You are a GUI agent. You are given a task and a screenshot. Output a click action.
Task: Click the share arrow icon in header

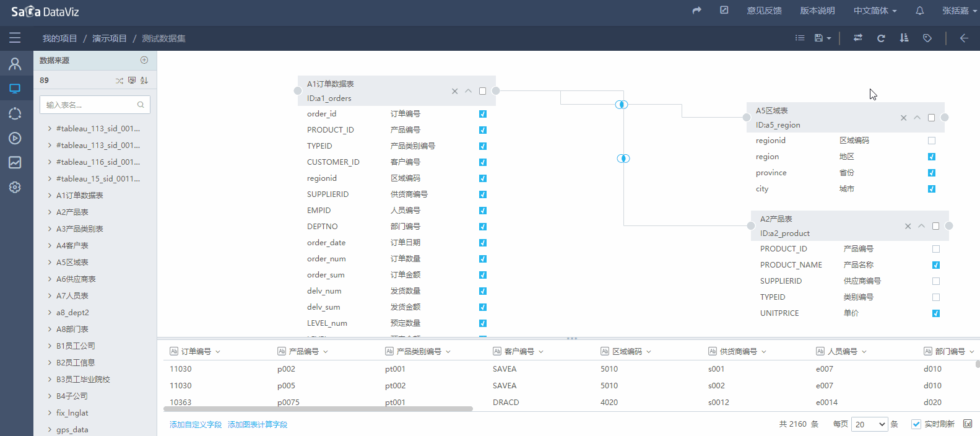pyautogui.click(x=696, y=11)
